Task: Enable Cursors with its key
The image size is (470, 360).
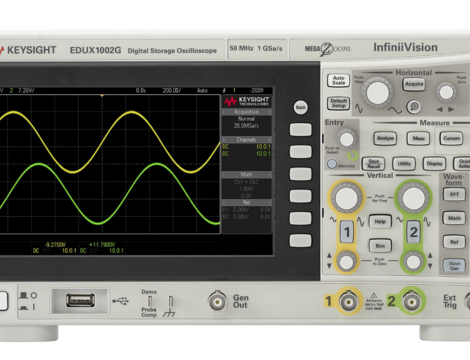Action: point(451,138)
